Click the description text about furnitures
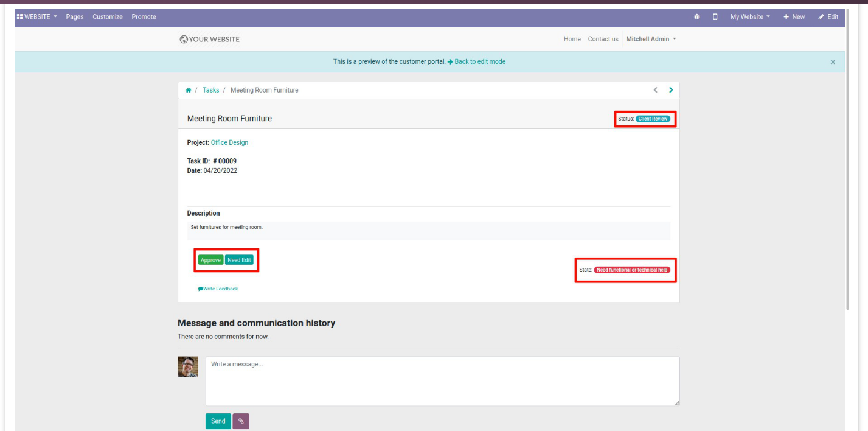The height and width of the screenshot is (431, 868). (x=226, y=227)
